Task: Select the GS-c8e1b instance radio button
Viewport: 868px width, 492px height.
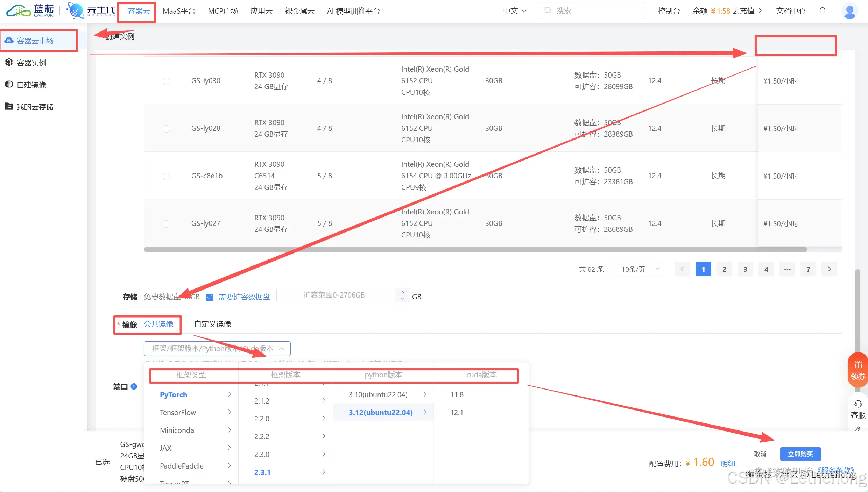Action: tap(167, 176)
